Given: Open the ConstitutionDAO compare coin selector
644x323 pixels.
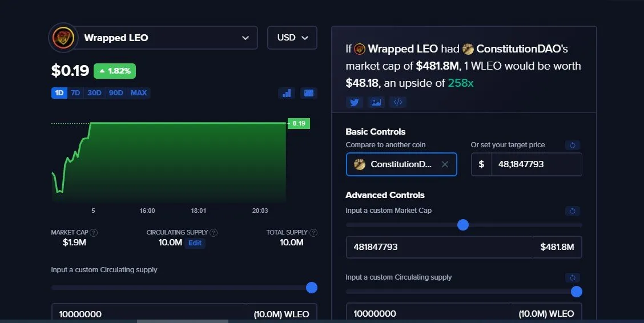Looking at the screenshot, I should (x=401, y=164).
